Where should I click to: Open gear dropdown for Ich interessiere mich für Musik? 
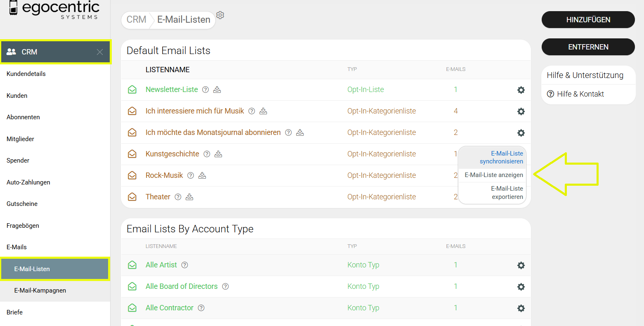click(521, 111)
